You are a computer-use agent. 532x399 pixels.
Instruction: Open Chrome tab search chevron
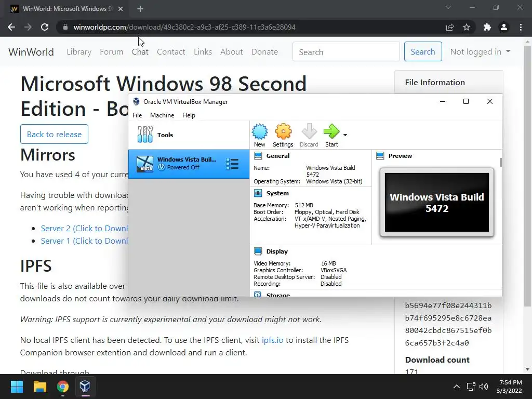(448, 7)
